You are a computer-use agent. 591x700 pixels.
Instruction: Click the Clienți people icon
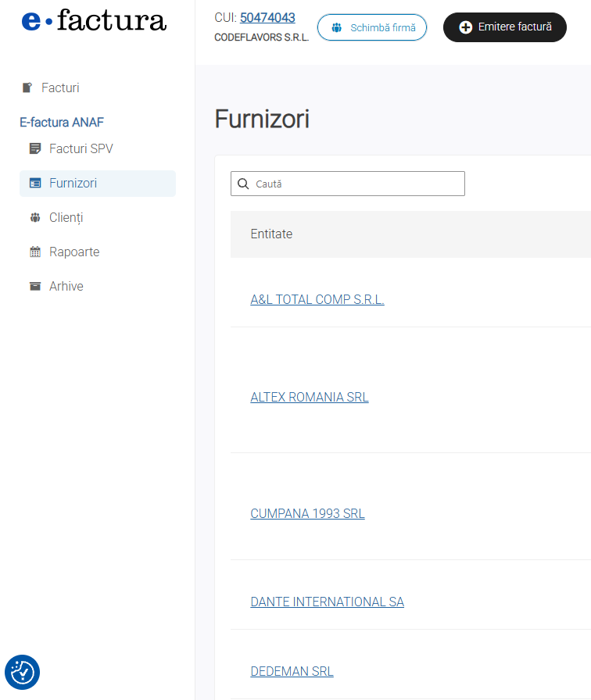pyautogui.click(x=35, y=218)
